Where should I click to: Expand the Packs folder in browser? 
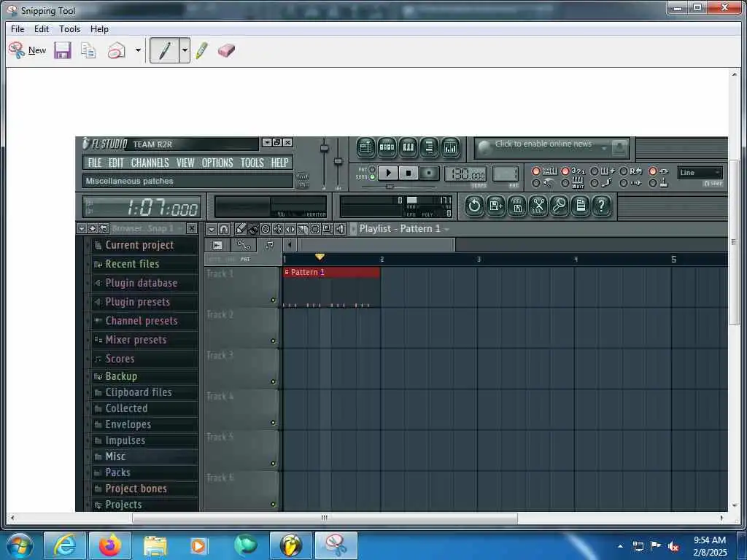click(x=145, y=472)
